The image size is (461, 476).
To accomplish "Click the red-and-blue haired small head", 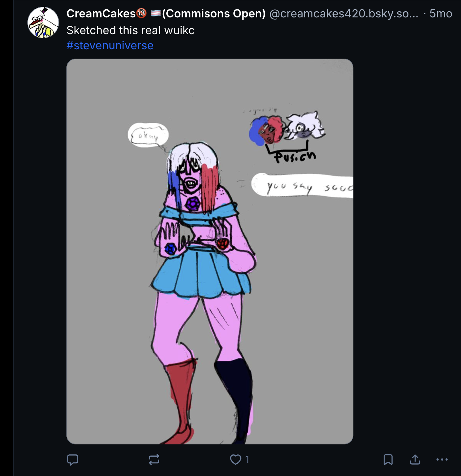I will point(266,131).
